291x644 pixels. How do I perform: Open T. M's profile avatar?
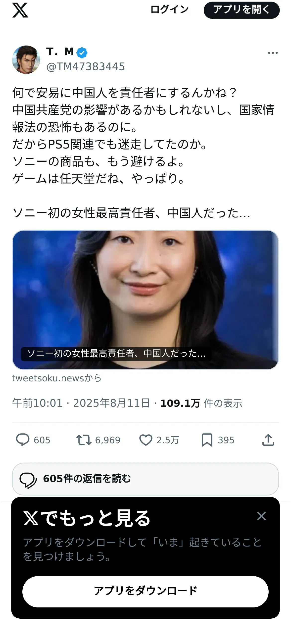point(26,59)
